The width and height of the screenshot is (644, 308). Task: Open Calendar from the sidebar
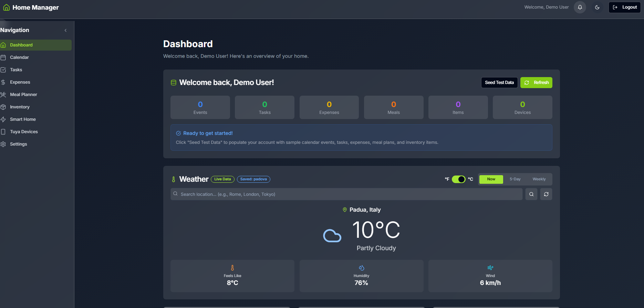click(x=19, y=57)
